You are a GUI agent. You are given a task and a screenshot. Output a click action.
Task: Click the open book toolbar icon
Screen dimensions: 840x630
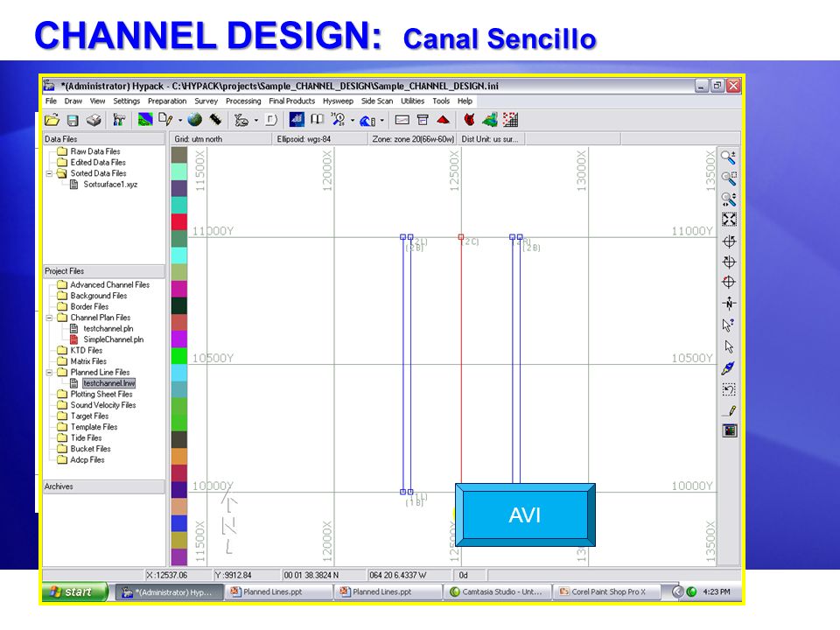[x=317, y=120]
